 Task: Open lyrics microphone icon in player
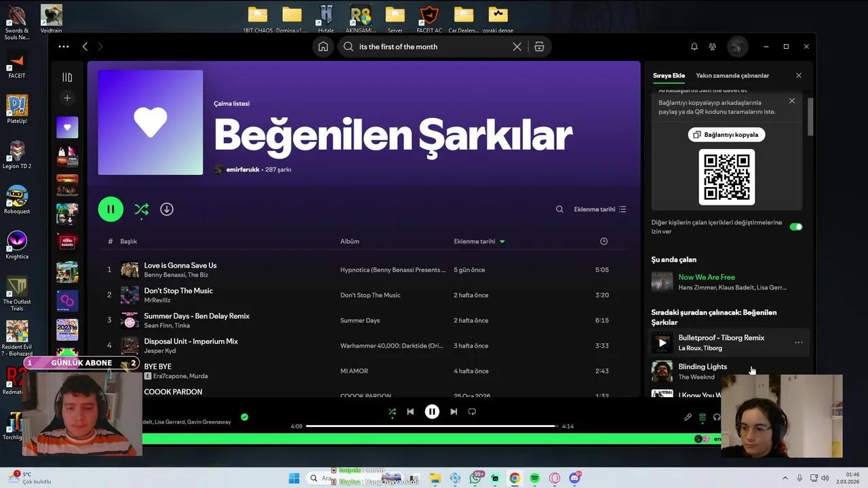pyautogui.click(x=688, y=418)
